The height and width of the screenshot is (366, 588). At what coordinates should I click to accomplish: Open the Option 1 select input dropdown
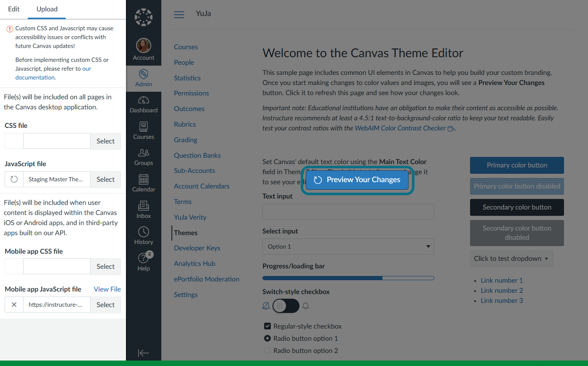pos(348,247)
